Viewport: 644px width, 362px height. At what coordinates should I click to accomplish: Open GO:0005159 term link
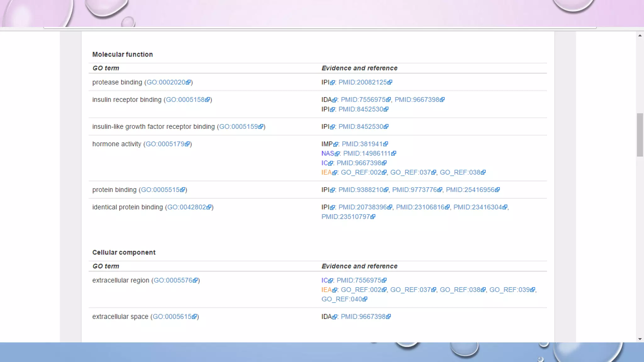point(238,127)
